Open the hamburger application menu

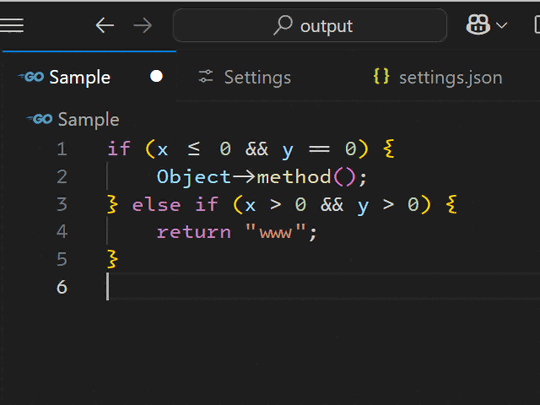point(12,25)
